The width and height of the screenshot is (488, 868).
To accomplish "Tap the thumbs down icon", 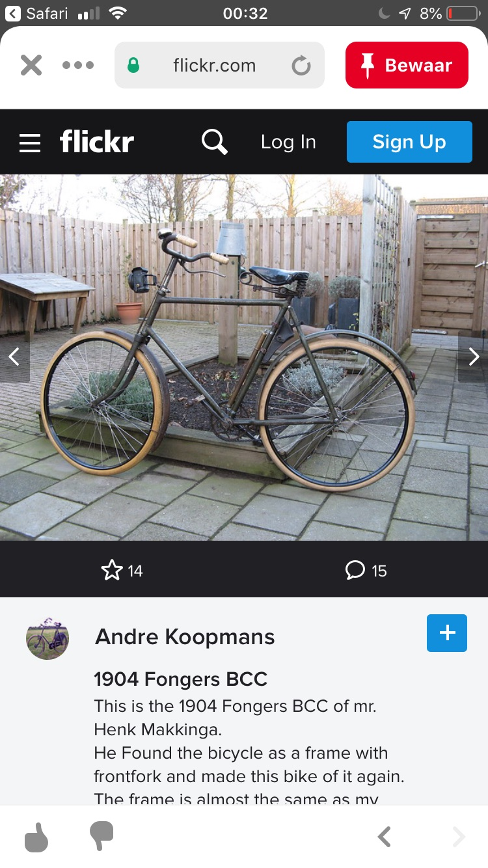I will tap(102, 836).
